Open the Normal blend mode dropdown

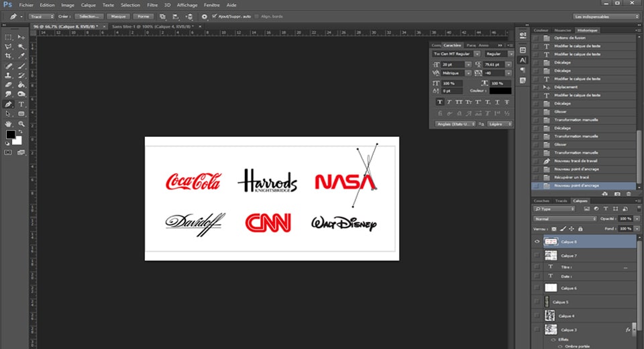point(565,219)
